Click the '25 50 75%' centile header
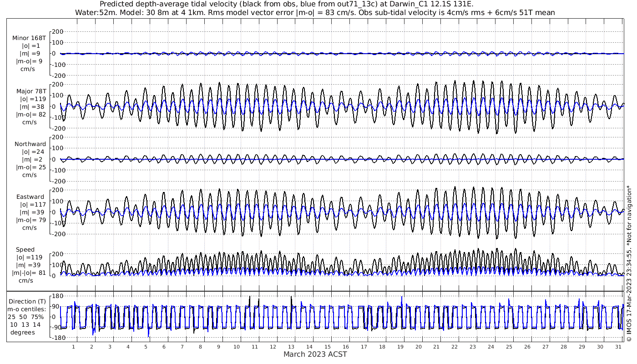637x364 pixels. [x=25, y=317]
